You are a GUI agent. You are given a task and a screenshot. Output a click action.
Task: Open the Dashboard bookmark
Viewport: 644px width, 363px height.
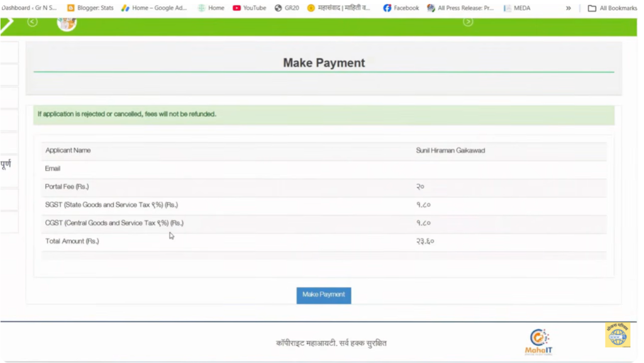point(29,8)
